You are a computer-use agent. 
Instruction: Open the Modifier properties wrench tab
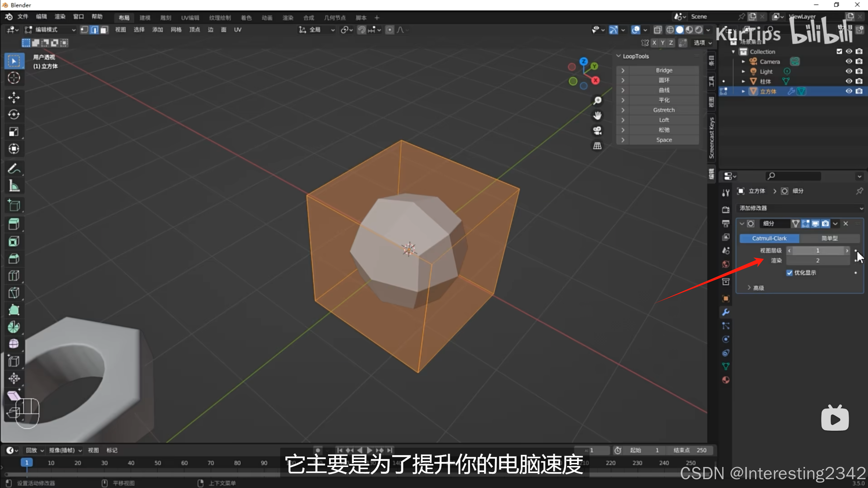click(726, 312)
